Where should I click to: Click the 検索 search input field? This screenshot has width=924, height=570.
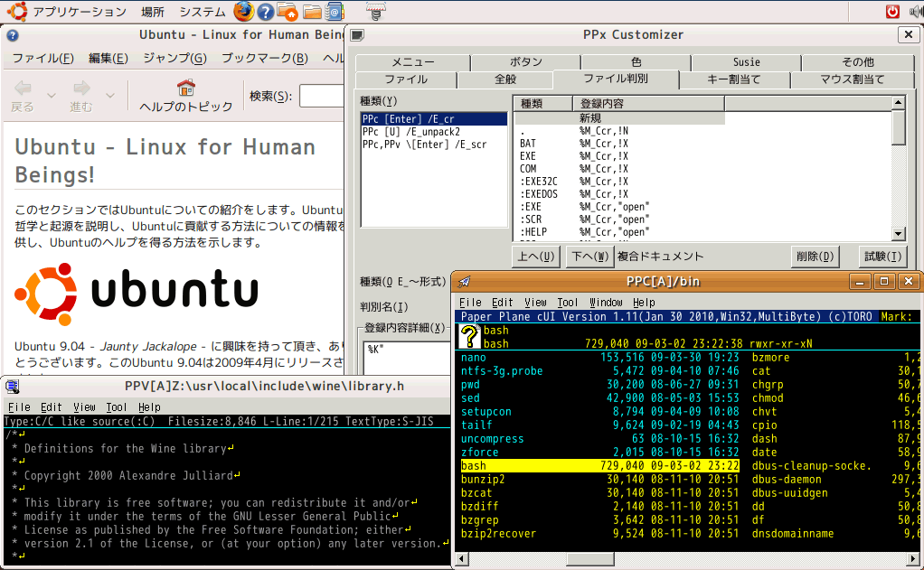tap(322, 96)
